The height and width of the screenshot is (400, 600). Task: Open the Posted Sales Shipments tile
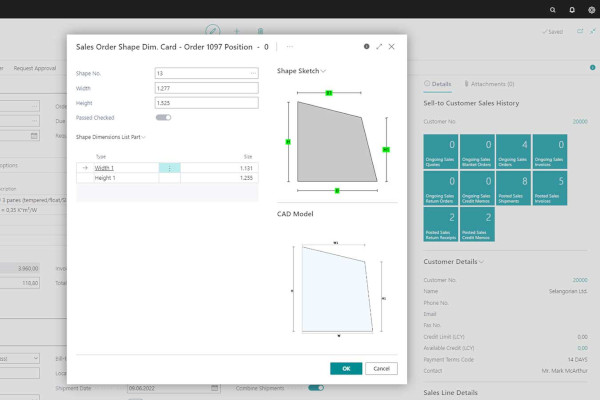(x=513, y=188)
